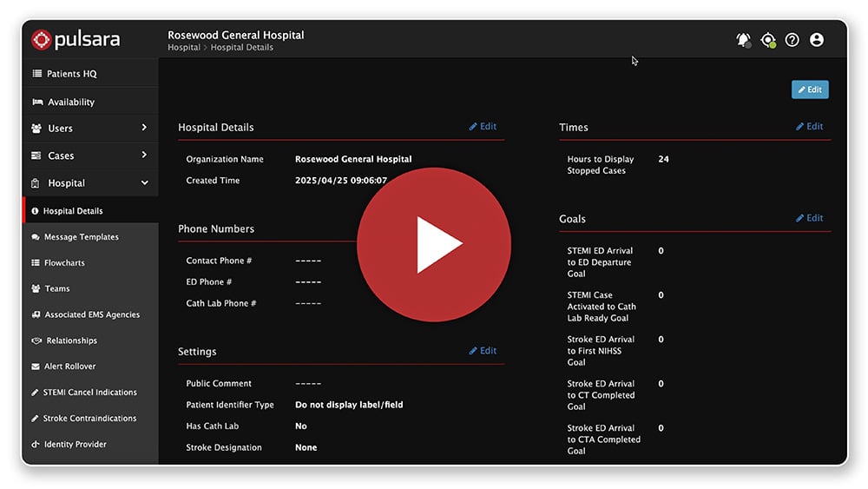Play the video with the red play button
This screenshot has height=489, width=868.
tap(433, 244)
